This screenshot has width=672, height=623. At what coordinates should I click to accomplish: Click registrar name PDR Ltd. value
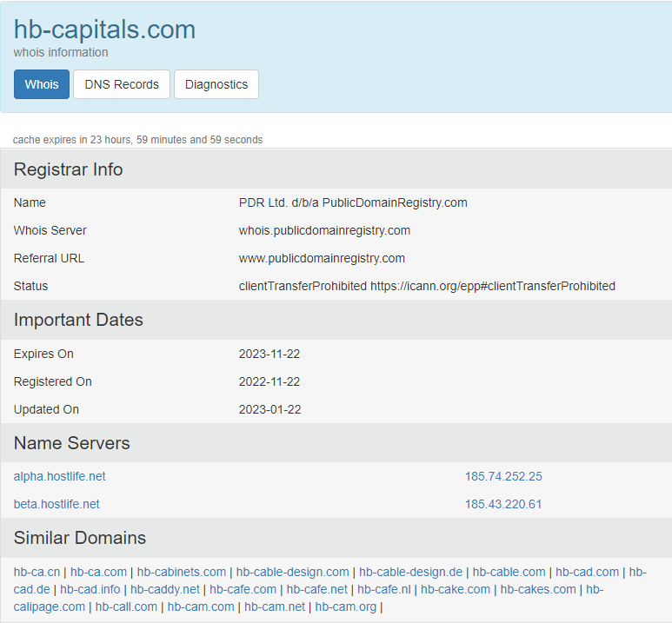[x=353, y=202]
